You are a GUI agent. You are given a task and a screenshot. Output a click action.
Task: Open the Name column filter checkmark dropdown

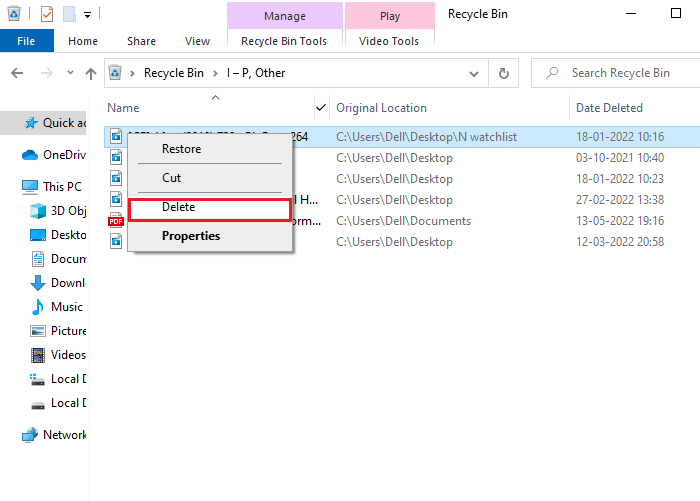(x=321, y=107)
